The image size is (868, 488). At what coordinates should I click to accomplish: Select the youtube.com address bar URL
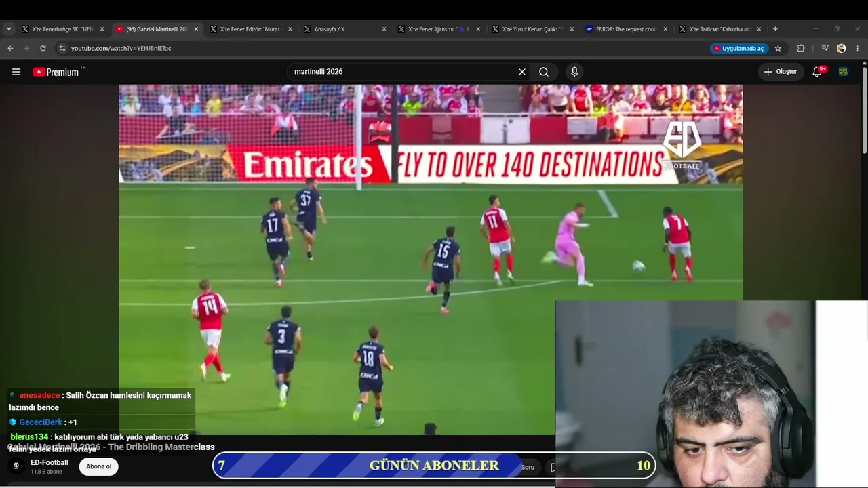(x=121, y=49)
